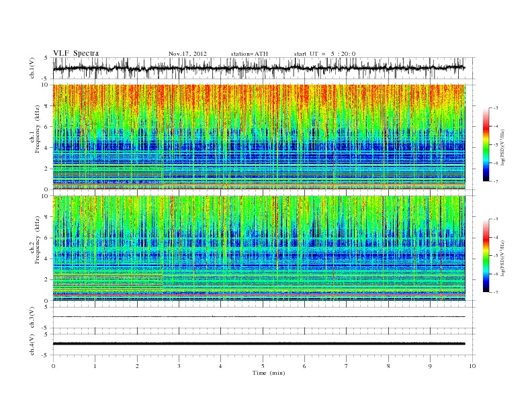Click the "ch.3(V)" axis label
This screenshot has width=532, height=411.
pos(32,318)
